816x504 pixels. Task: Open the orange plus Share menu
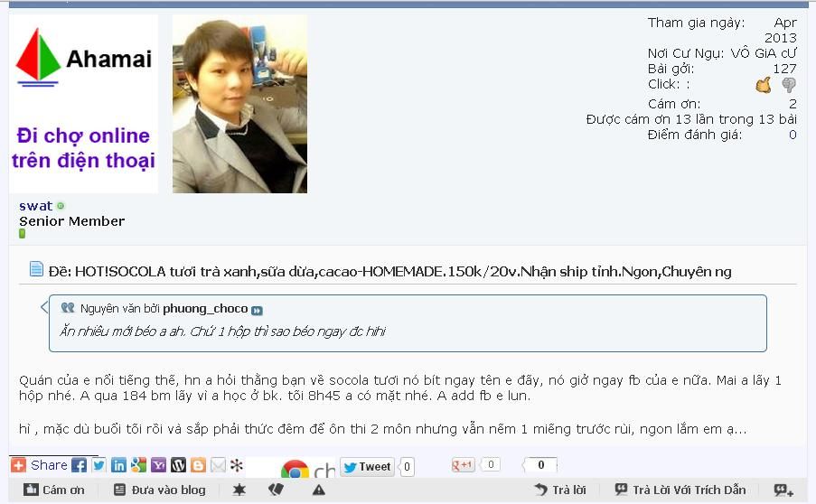coord(18,465)
